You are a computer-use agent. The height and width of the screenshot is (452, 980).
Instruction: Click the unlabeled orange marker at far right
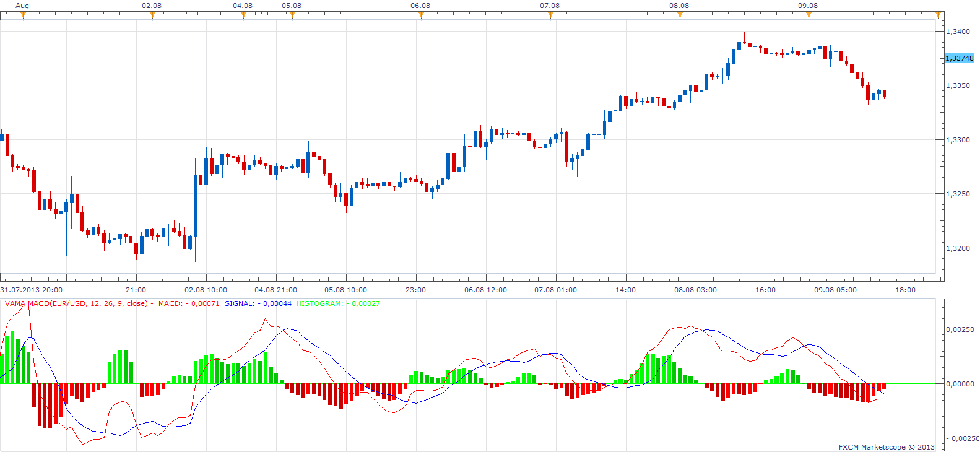pyautogui.click(x=939, y=15)
